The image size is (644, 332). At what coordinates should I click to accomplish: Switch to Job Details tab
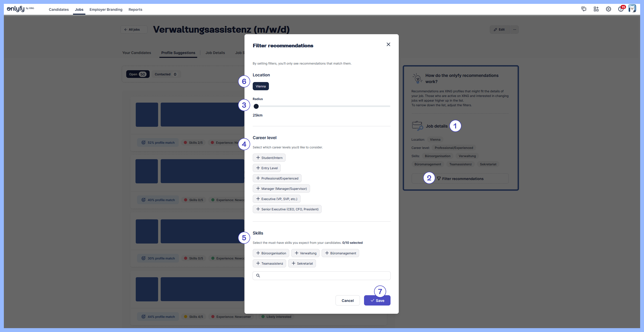(215, 53)
